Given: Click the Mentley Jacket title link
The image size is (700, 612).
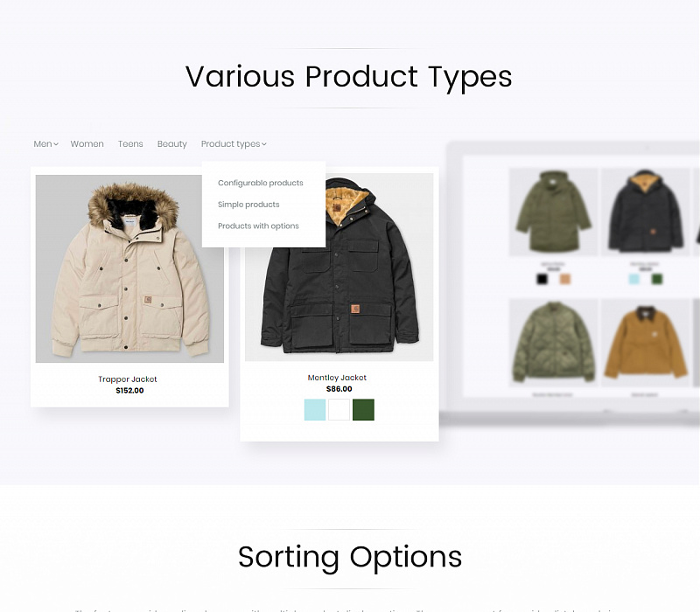Looking at the screenshot, I should coord(337,378).
